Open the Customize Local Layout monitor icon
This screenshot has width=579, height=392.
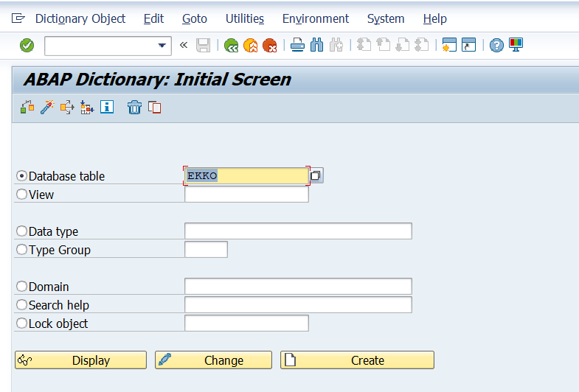click(516, 46)
